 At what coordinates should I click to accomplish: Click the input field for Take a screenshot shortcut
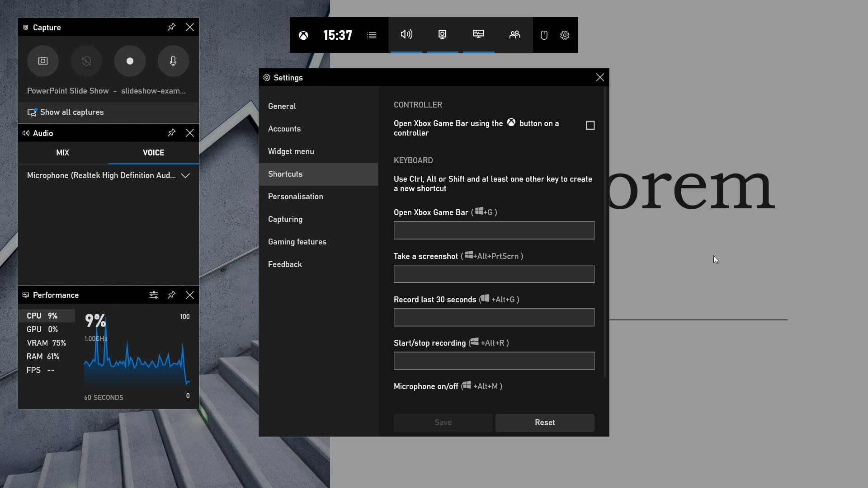[x=494, y=273]
